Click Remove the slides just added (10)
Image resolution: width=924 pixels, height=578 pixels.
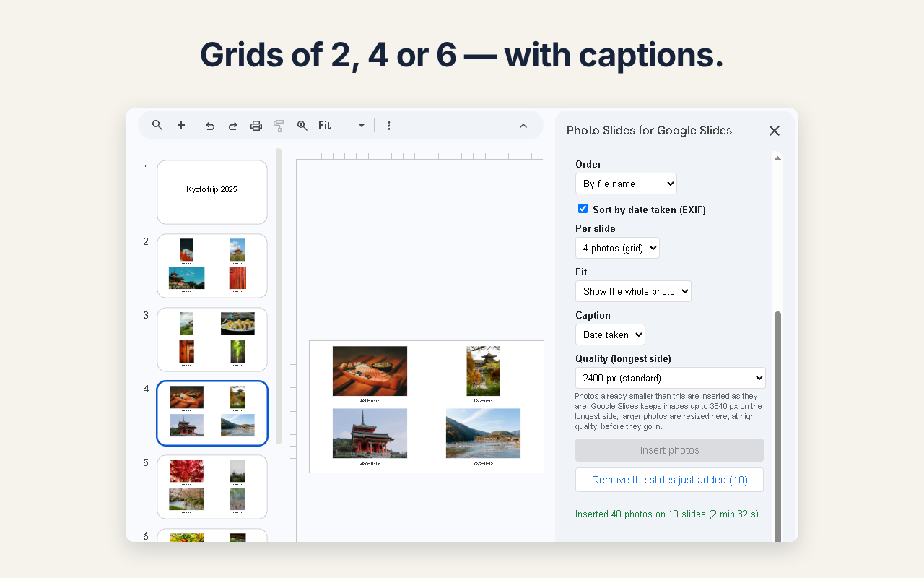[669, 480]
